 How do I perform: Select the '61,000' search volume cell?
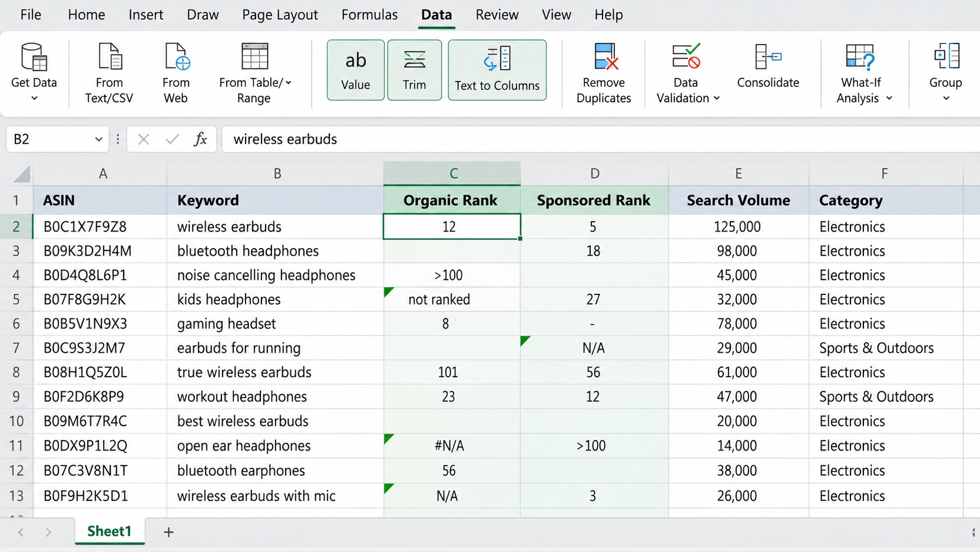[739, 372]
